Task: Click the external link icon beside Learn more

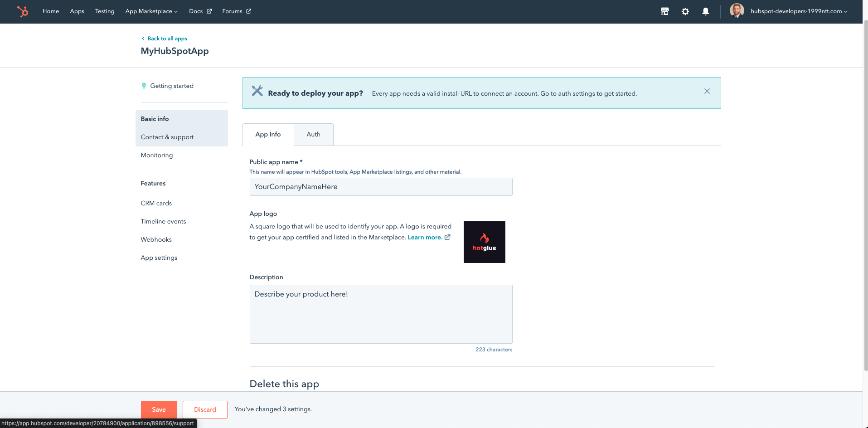Action: pos(447,237)
